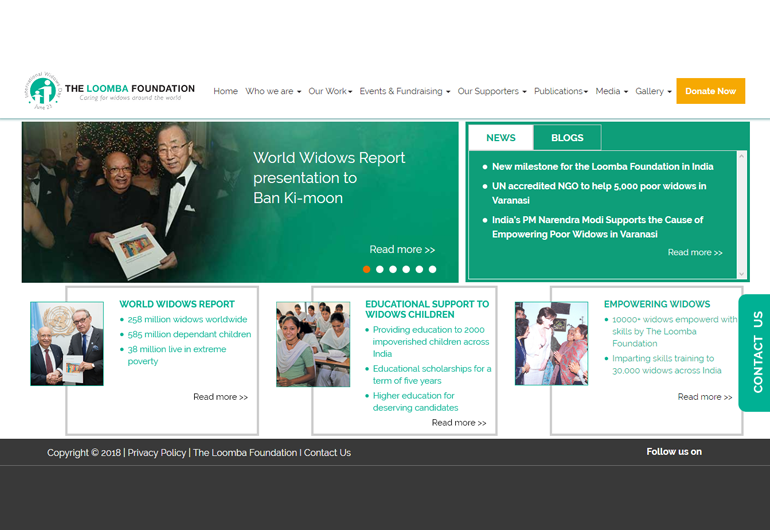
Task: Click '10000+ widows empowerd with skills' bullet
Action: coord(674,332)
